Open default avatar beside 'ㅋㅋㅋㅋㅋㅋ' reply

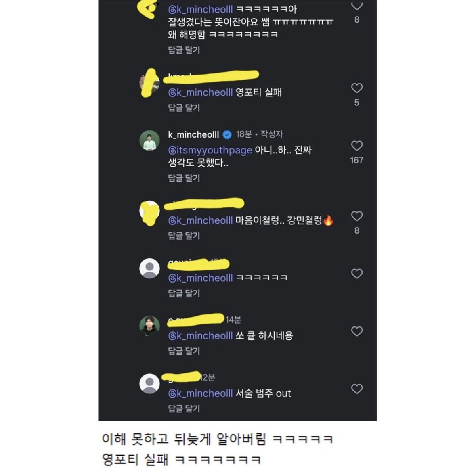[x=149, y=268]
